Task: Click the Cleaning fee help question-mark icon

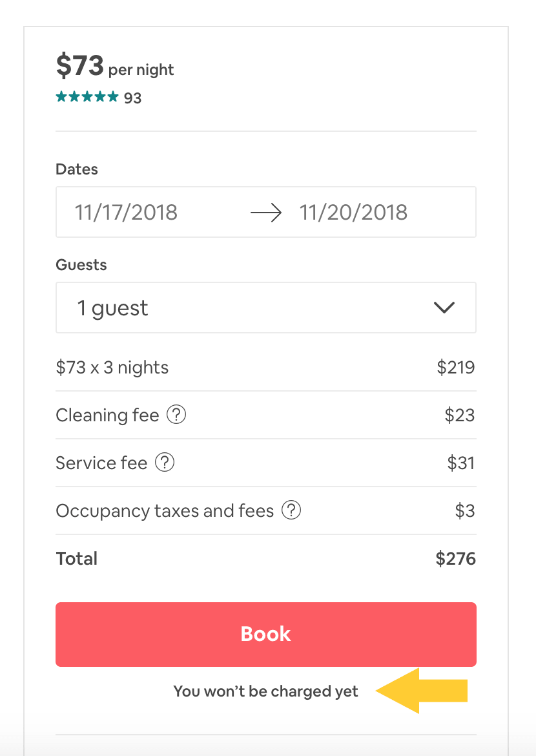Action: 176,415
